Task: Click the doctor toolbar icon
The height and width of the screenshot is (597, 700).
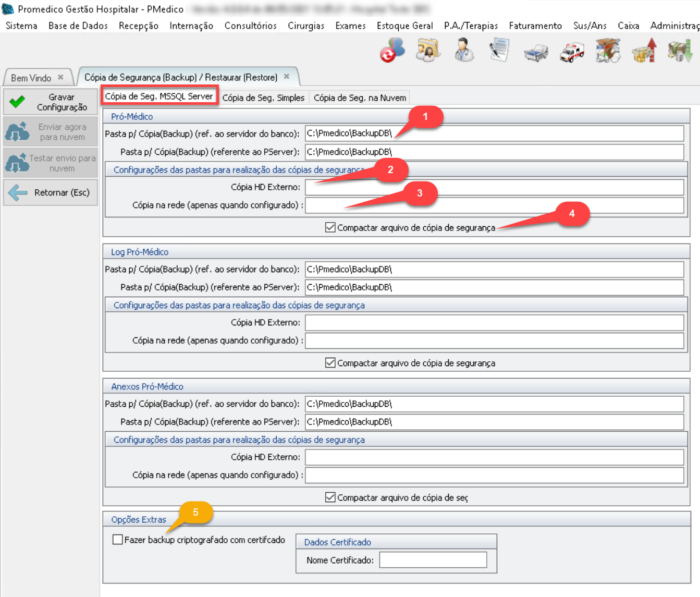Action: [463, 51]
